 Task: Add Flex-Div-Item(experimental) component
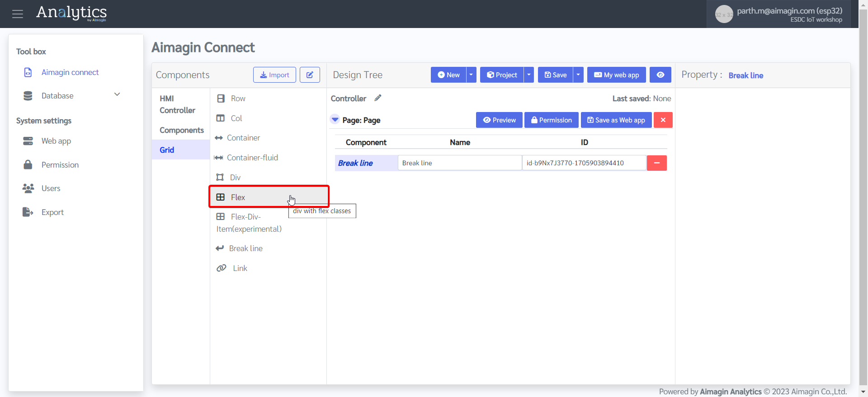point(268,223)
